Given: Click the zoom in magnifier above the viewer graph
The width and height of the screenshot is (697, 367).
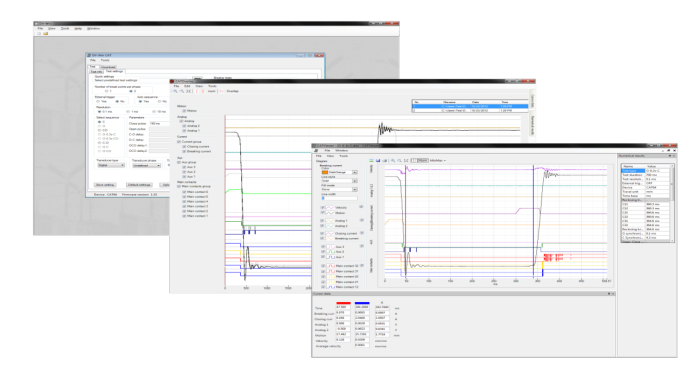Looking at the screenshot, I should (x=393, y=160).
